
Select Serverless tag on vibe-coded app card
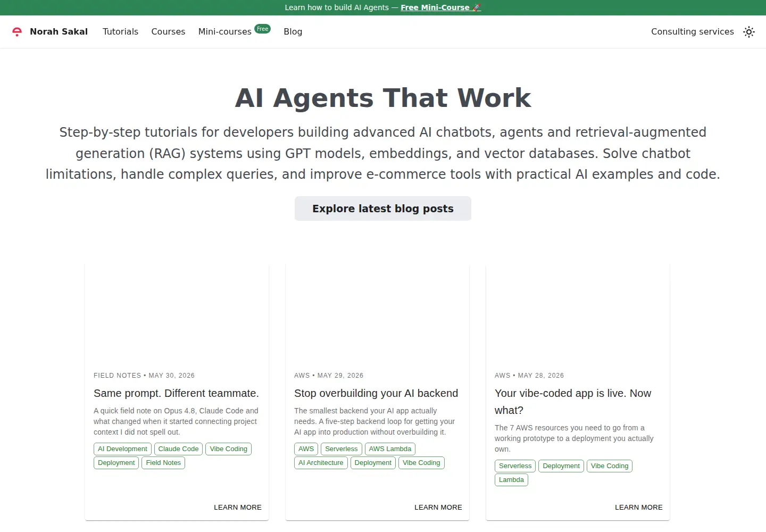pos(515,466)
